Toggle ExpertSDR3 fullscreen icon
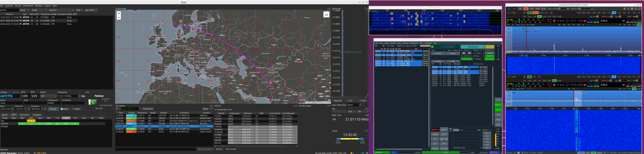 tap(640, 9)
